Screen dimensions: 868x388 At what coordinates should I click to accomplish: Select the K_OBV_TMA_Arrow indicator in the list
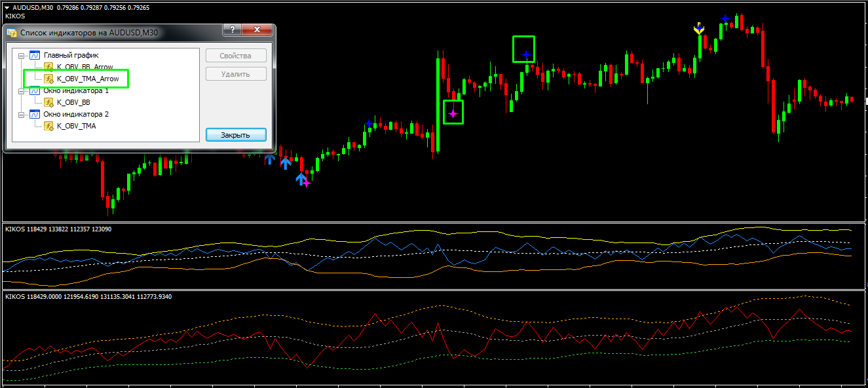[x=87, y=79]
